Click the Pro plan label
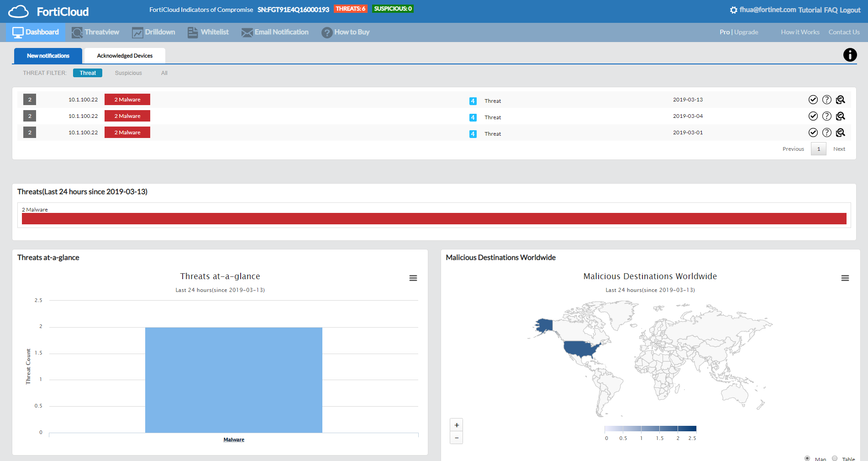The image size is (868, 461). 724,32
